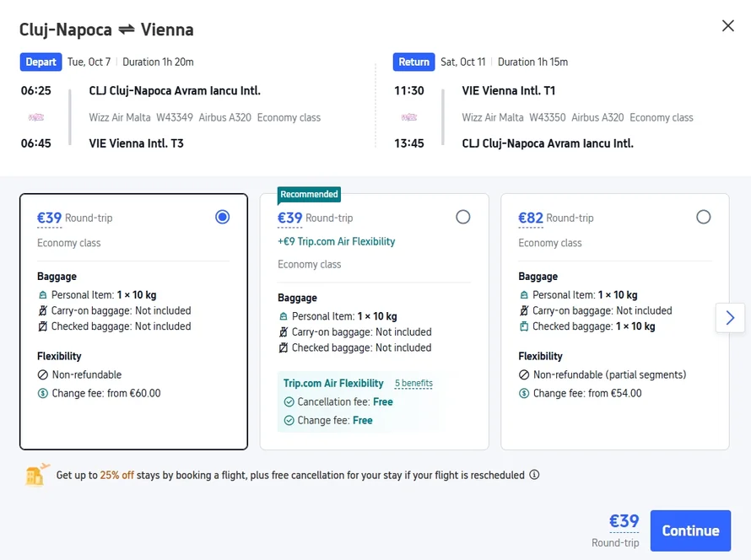Open the info tooltip beside the stays offer
Screen dimensions: 751x560
click(x=535, y=475)
